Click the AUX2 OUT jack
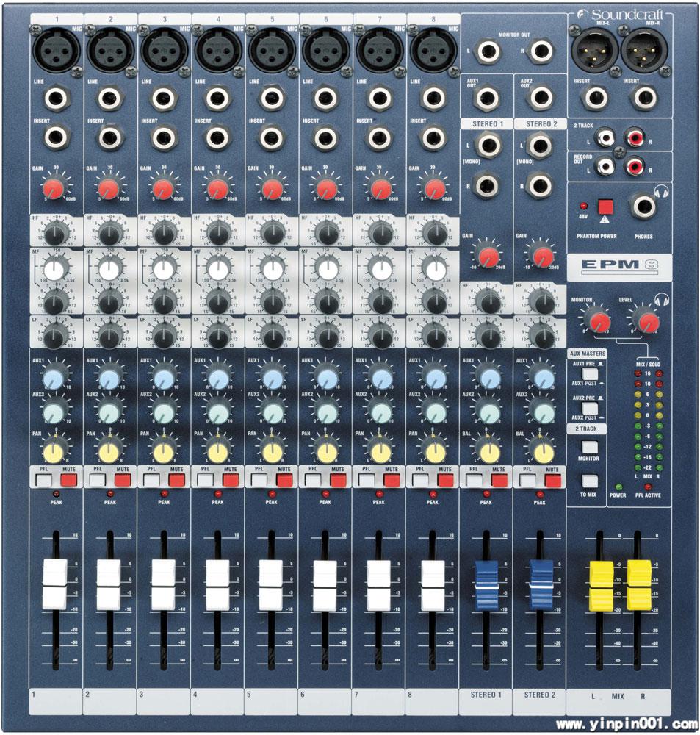This screenshot has height=735, width=700. coord(541,98)
